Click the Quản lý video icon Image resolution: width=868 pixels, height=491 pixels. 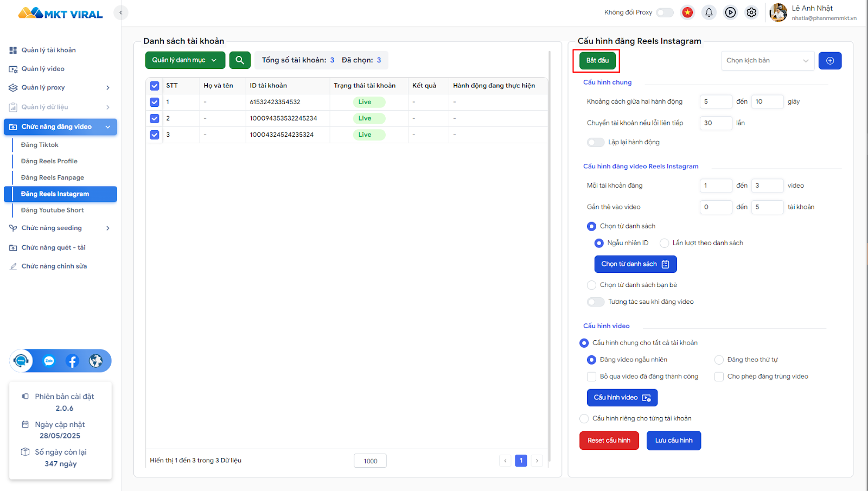point(13,69)
